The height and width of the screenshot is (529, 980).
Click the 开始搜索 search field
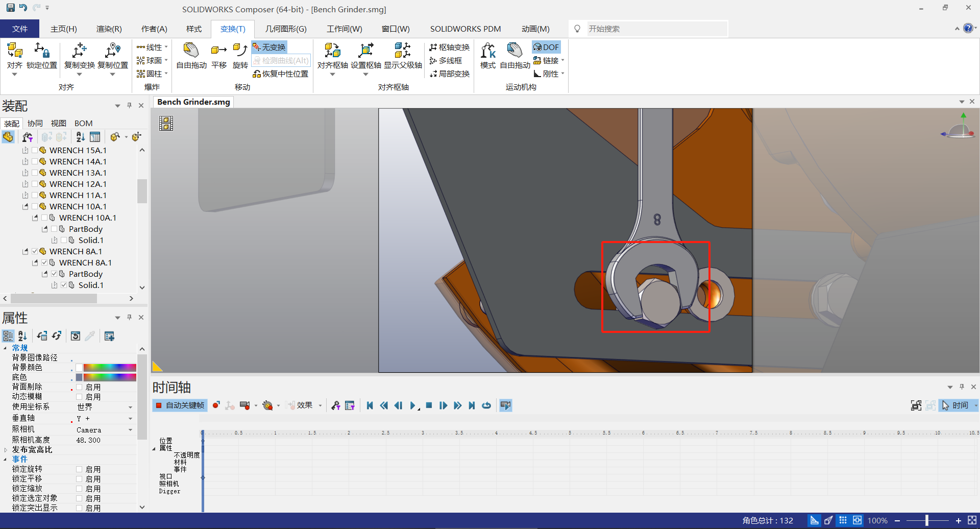[656, 29]
